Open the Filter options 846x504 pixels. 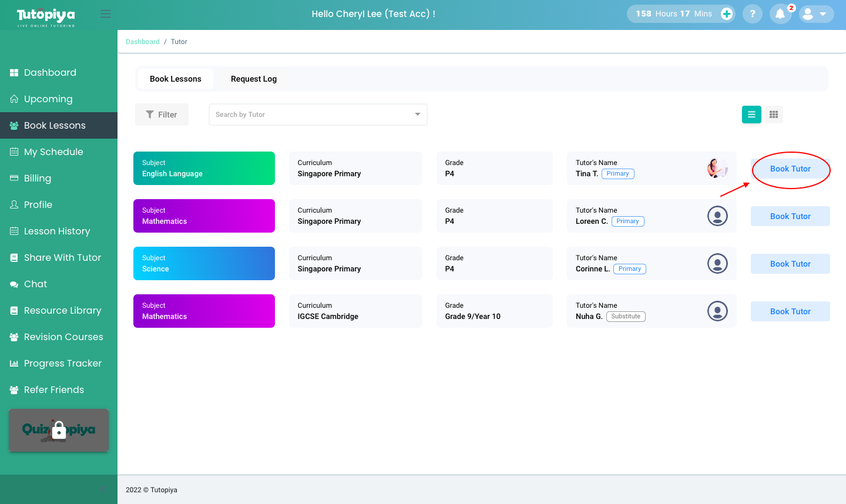tap(162, 115)
